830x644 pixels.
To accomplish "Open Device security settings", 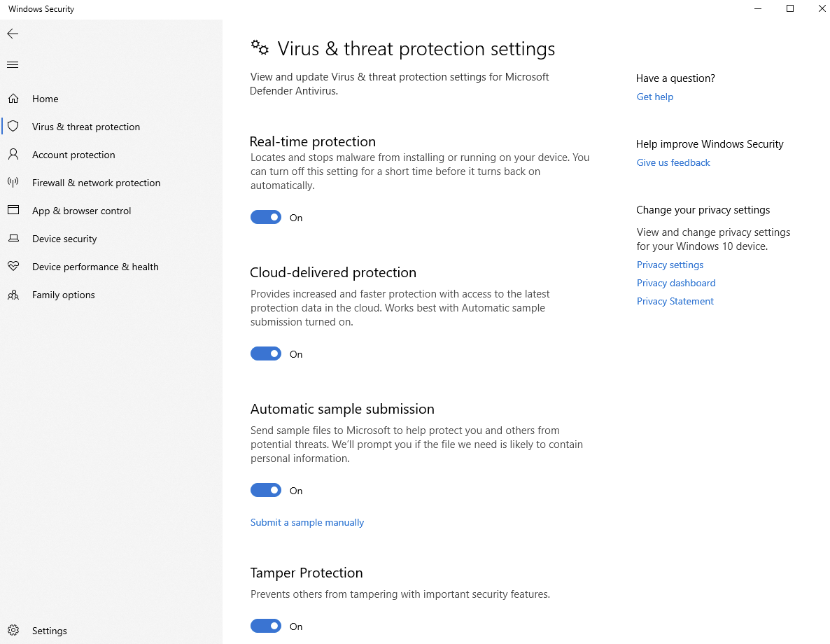I will click(64, 238).
